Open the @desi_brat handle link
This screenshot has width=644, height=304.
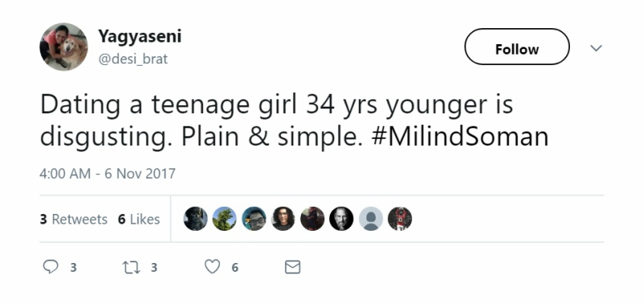[x=133, y=59]
